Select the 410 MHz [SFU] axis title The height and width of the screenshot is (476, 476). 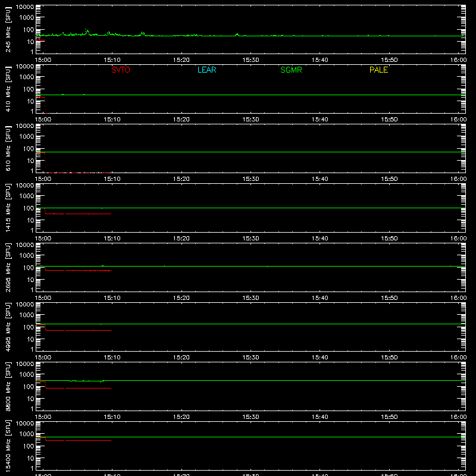[8, 89]
